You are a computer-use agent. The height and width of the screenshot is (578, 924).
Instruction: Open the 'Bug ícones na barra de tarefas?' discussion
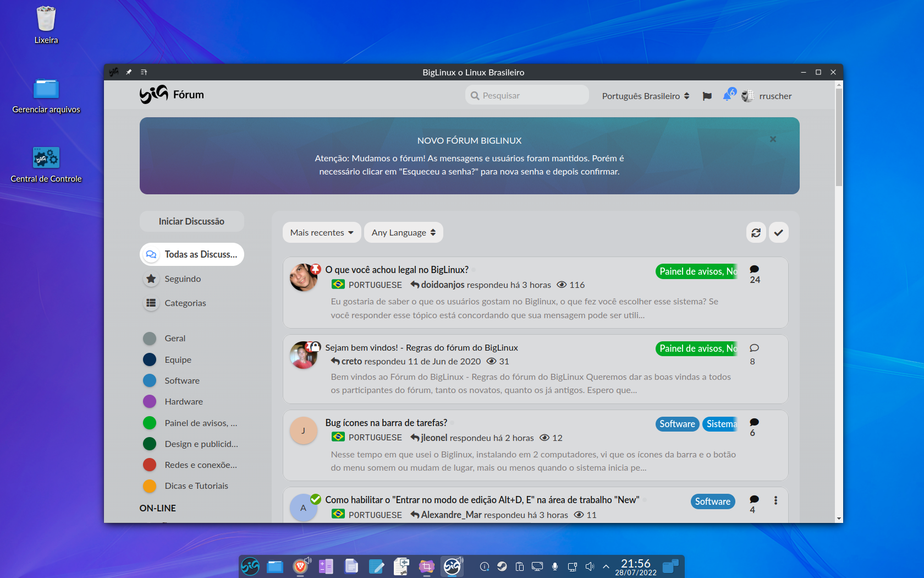pyautogui.click(x=386, y=423)
